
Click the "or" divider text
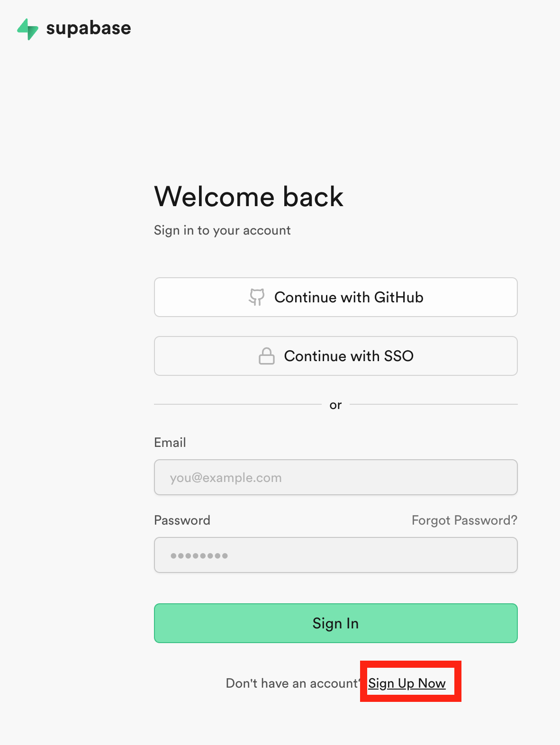pos(335,405)
